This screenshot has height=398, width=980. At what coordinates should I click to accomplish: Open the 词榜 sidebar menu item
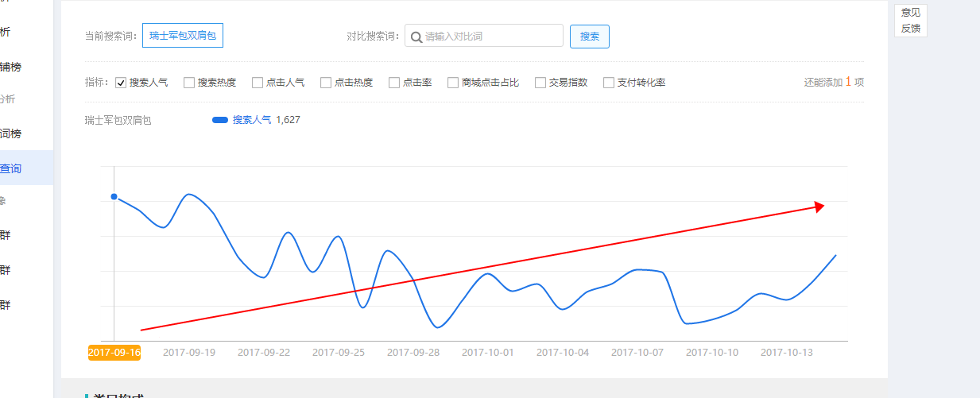tap(11, 133)
